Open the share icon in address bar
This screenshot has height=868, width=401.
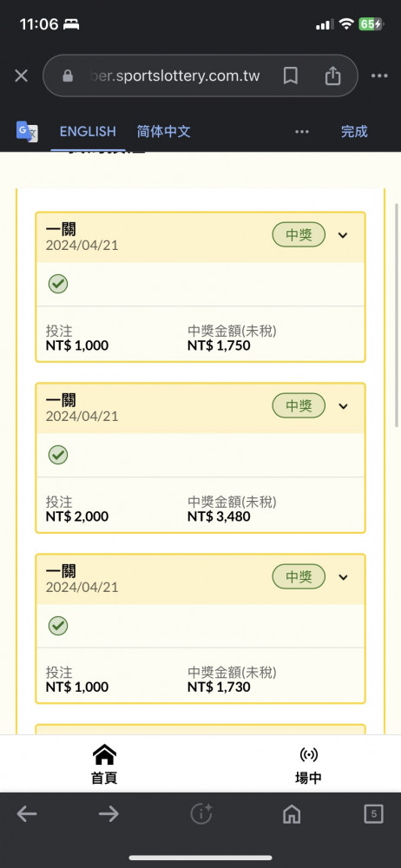click(332, 76)
